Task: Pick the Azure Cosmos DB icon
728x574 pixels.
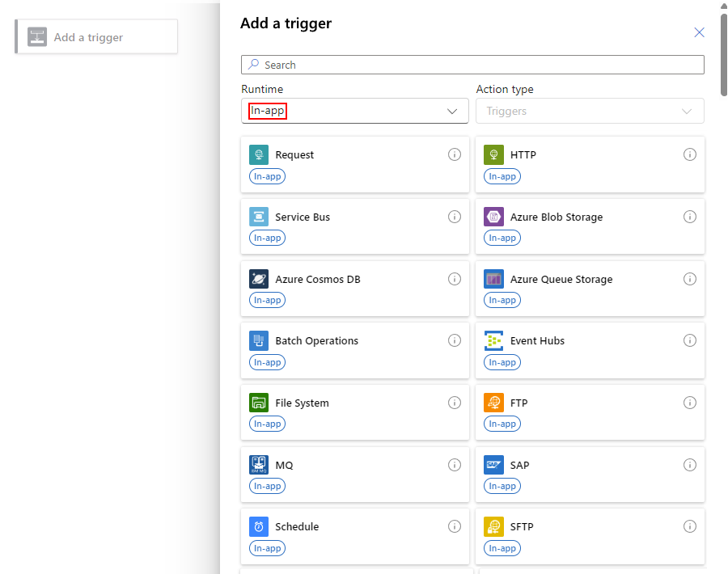Action: point(259,279)
